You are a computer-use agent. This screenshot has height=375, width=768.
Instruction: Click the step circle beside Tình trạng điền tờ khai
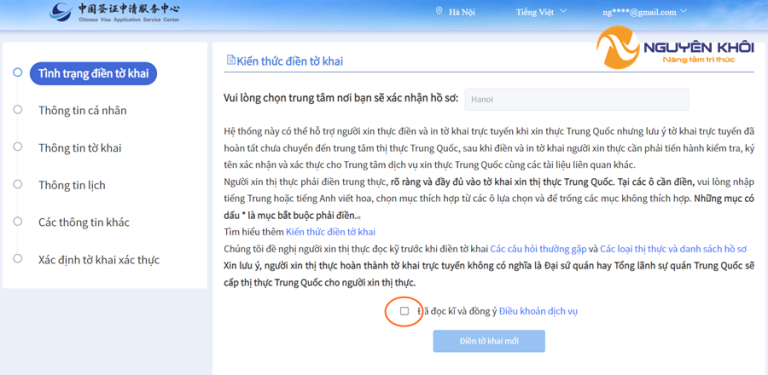point(18,72)
